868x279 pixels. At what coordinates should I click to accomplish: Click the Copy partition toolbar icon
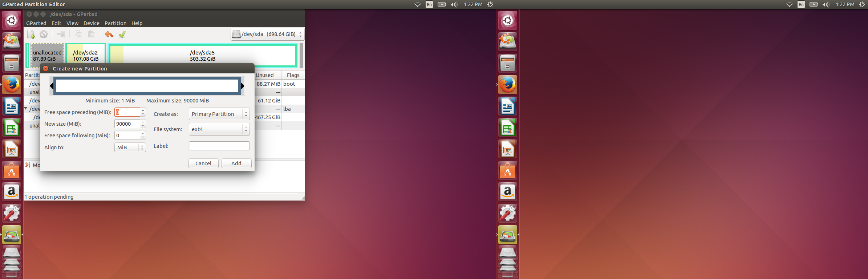78,35
